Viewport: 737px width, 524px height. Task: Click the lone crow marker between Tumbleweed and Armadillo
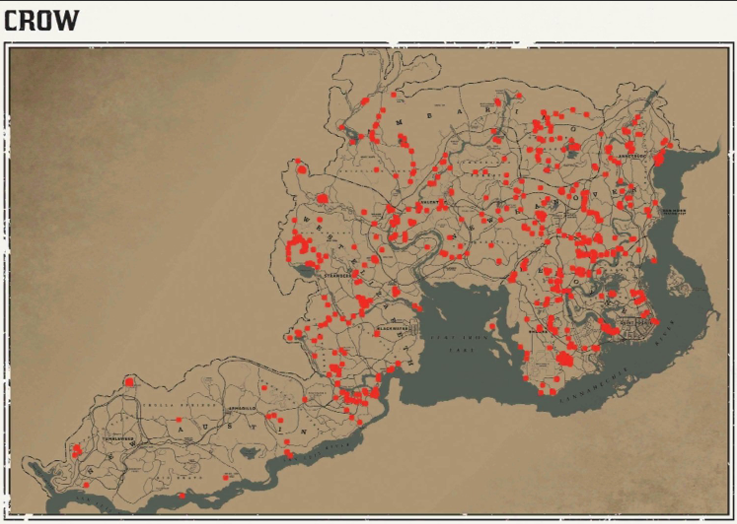point(177,420)
